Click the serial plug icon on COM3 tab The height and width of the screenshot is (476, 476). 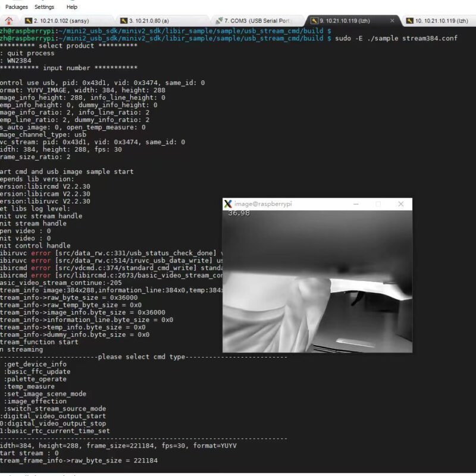click(219, 21)
